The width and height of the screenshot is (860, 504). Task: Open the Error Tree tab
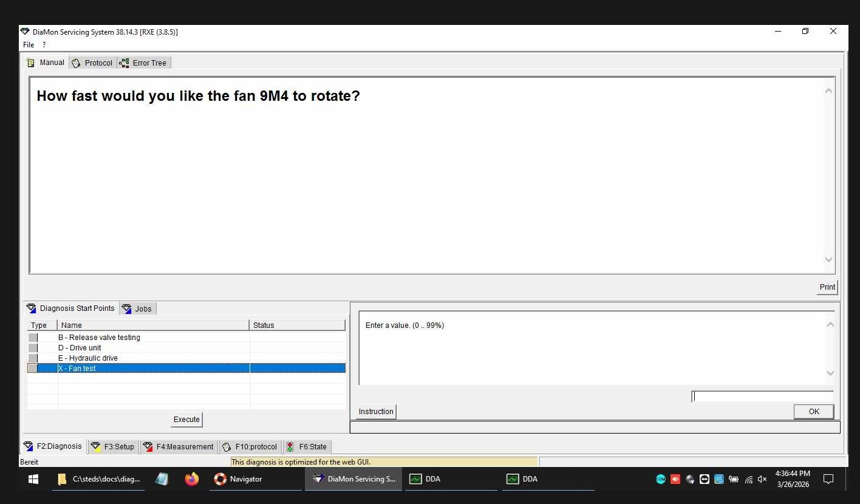pos(143,63)
